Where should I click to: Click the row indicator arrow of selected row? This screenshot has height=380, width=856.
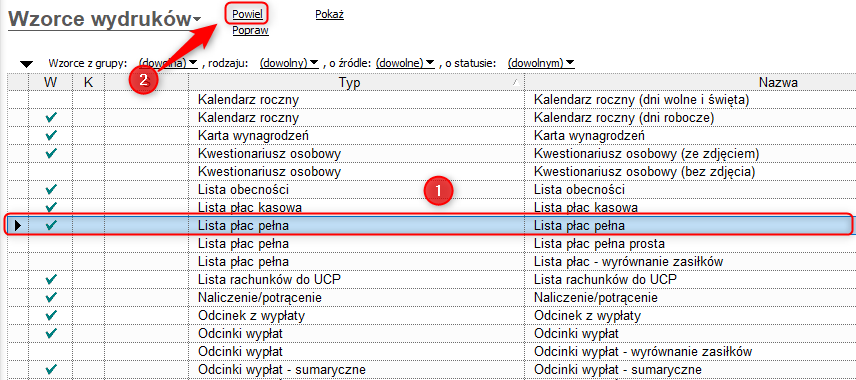point(17,225)
